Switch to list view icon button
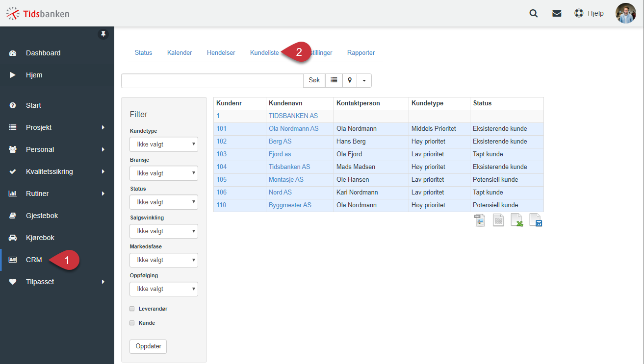 tap(334, 80)
